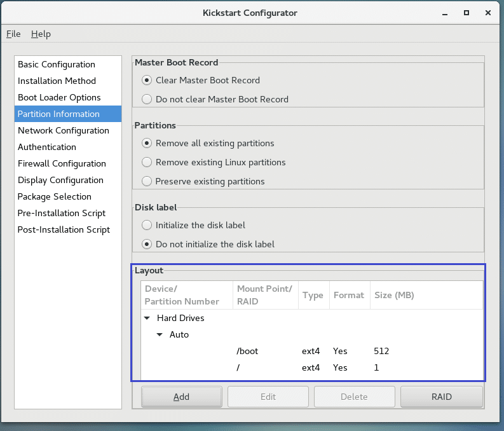Open the File menu
The height and width of the screenshot is (431, 504).
pyautogui.click(x=13, y=34)
